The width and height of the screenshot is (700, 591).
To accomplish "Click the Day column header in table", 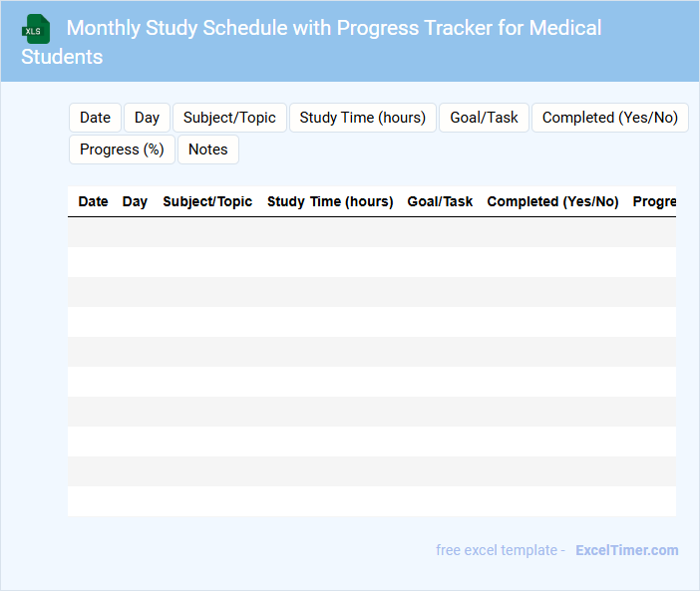I will pos(135,201).
